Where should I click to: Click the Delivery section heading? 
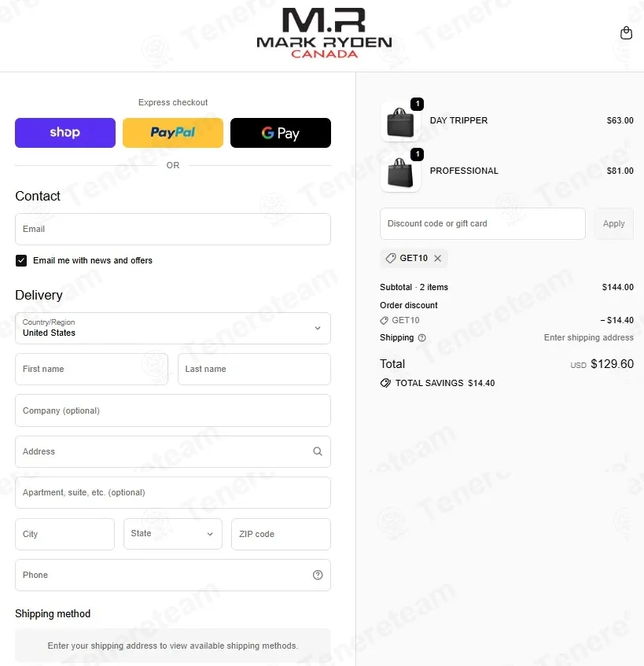(39, 295)
